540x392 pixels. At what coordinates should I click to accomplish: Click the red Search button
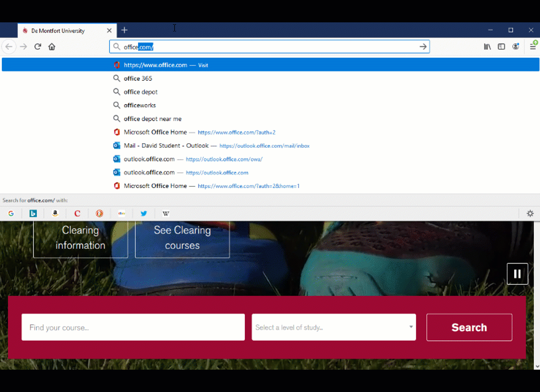pyautogui.click(x=469, y=327)
